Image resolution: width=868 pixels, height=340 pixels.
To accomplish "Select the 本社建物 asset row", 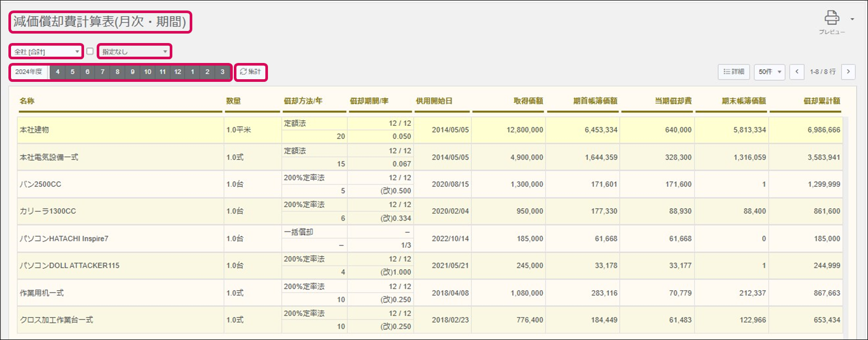I will (x=430, y=130).
